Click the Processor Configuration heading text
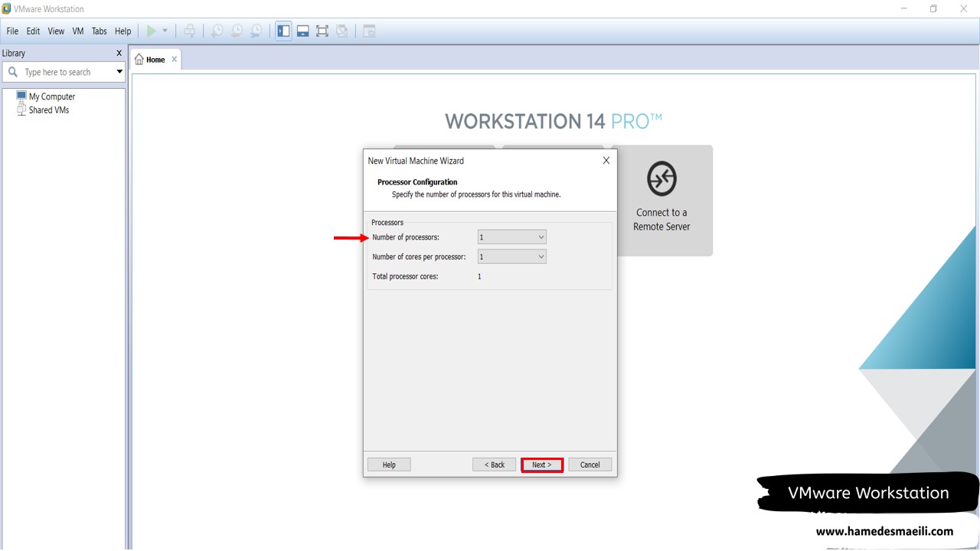This screenshot has width=980, height=551. [417, 182]
